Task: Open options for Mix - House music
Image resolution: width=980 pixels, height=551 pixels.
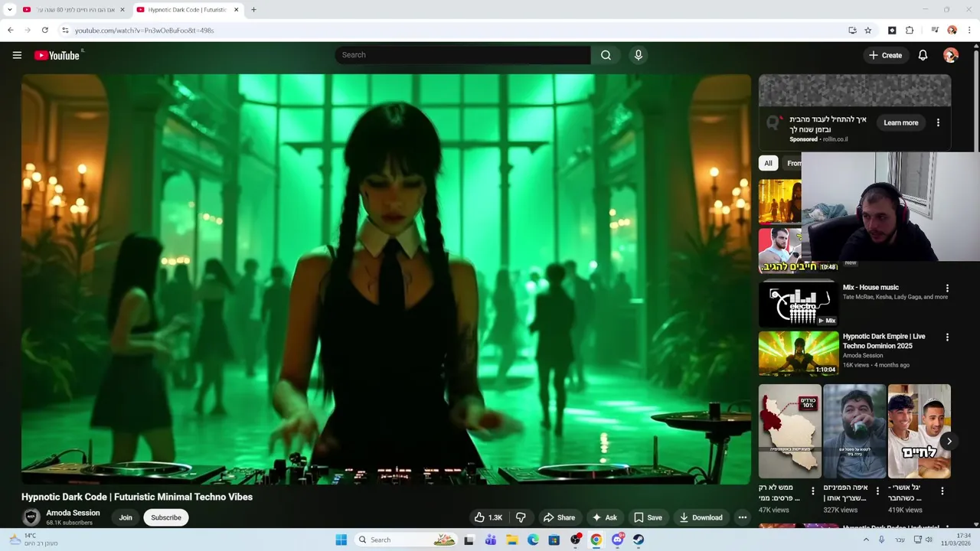Action: tap(947, 289)
